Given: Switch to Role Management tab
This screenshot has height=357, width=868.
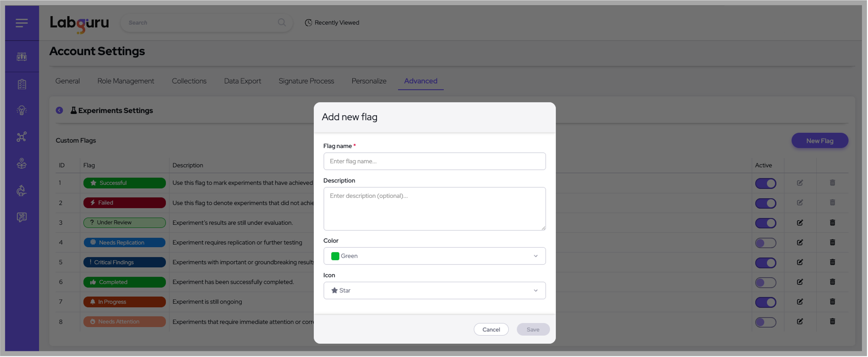Looking at the screenshot, I should (125, 81).
